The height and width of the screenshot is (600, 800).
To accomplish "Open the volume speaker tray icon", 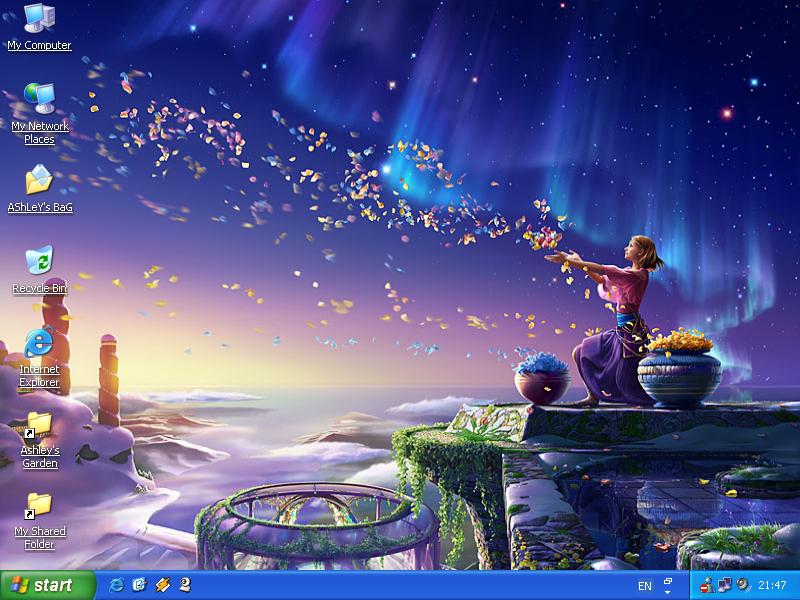I will (743, 585).
